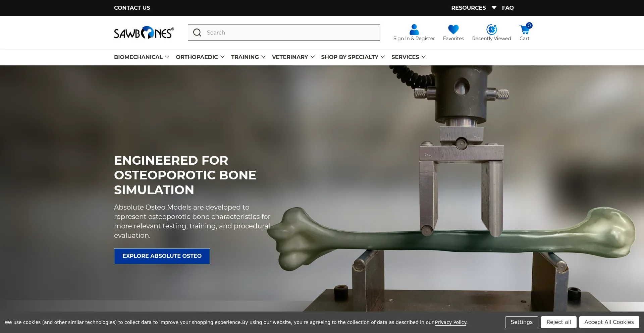This screenshot has height=333, width=644.
Task: Open the shopping Cart icon
Action: (524, 30)
